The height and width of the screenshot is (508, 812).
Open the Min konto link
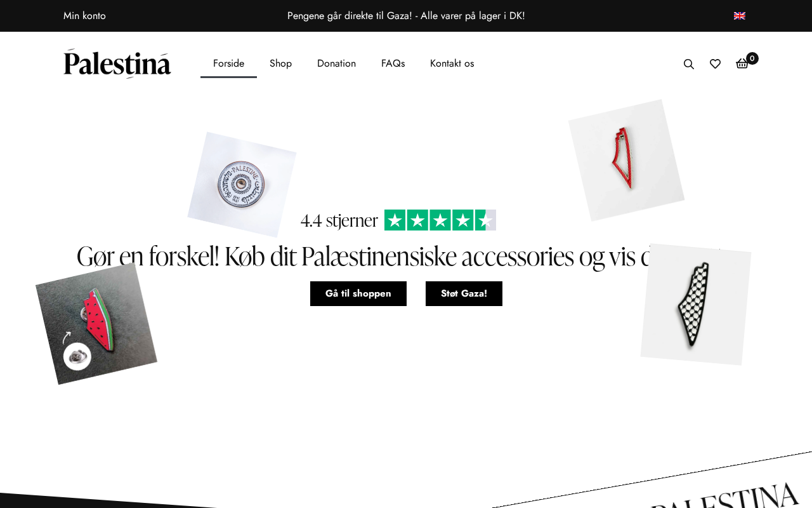tap(84, 16)
